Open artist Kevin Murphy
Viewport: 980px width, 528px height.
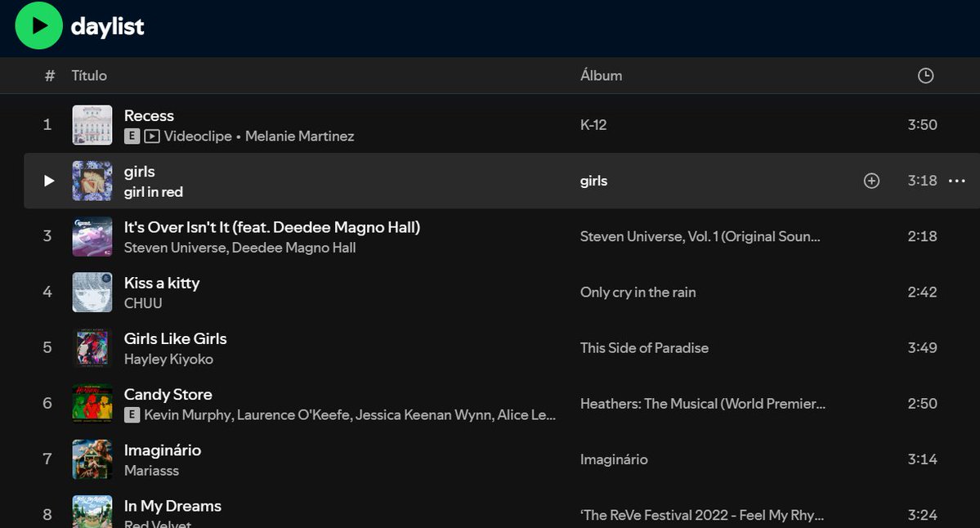(187, 415)
